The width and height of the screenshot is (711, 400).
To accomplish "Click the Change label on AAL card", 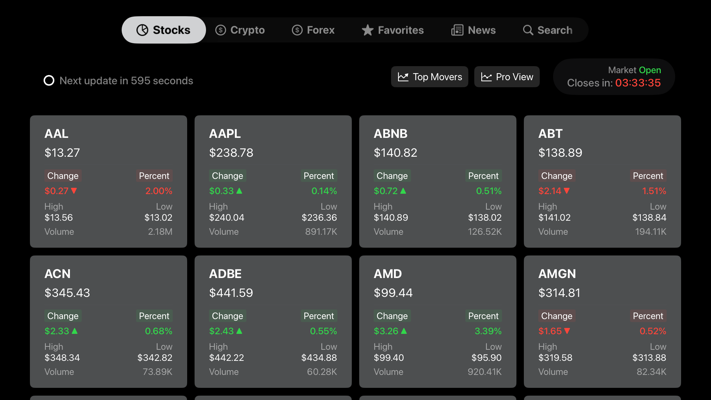I will 63,176.
